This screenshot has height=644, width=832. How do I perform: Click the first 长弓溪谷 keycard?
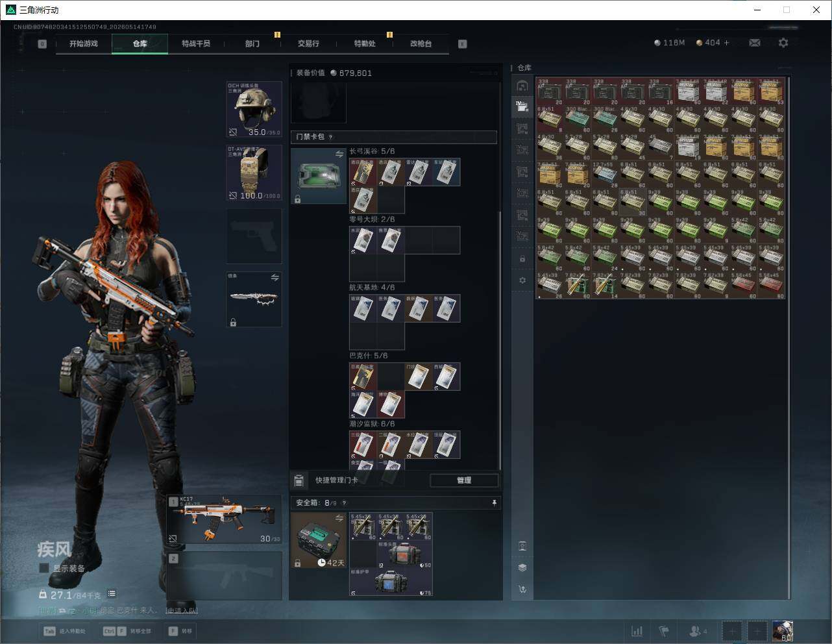[363, 172]
